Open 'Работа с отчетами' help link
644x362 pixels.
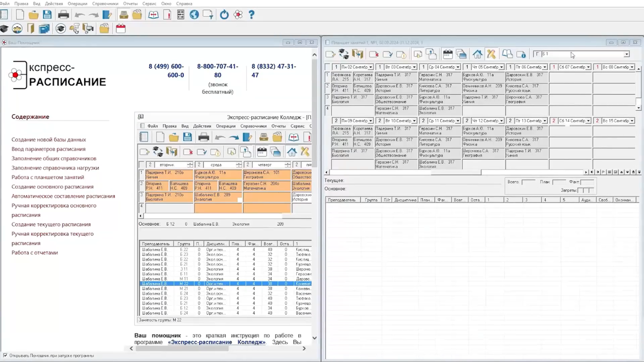pos(35,253)
